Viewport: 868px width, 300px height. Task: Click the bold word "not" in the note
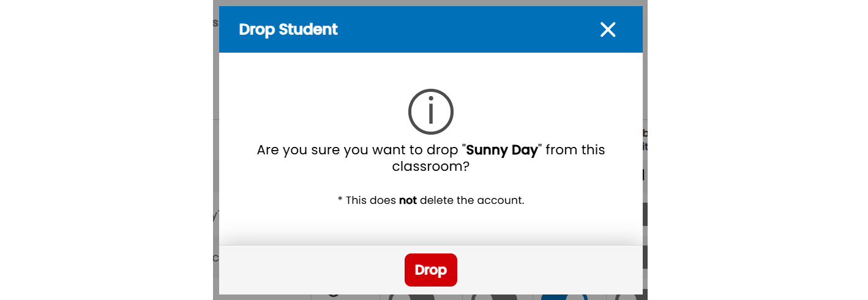(x=408, y=200)
